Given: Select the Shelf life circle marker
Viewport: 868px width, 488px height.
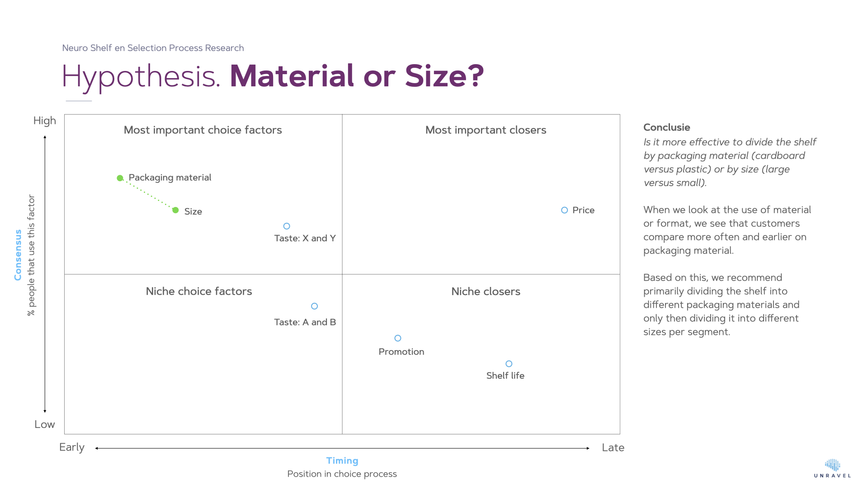Looking at the screenshot, I should 509,364.
